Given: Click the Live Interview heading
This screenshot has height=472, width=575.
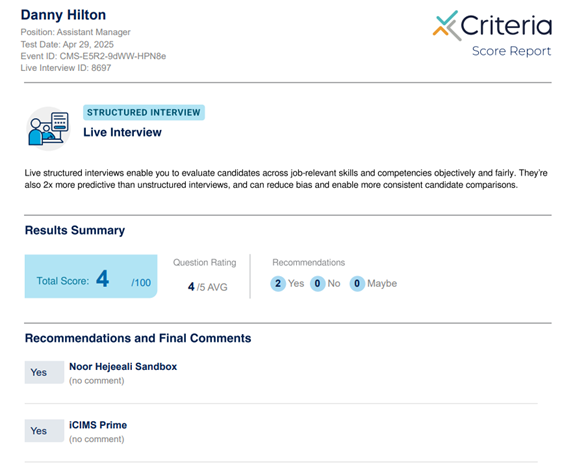Looking at the screenshot, I should click(x=122, y=132).
